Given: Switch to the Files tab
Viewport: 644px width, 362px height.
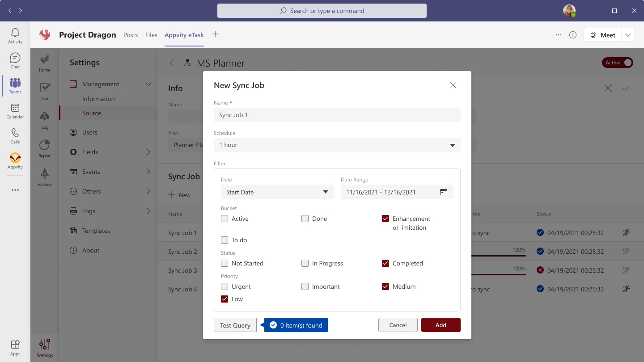Looking at the screenshot, I should click(x=151, y=35).
